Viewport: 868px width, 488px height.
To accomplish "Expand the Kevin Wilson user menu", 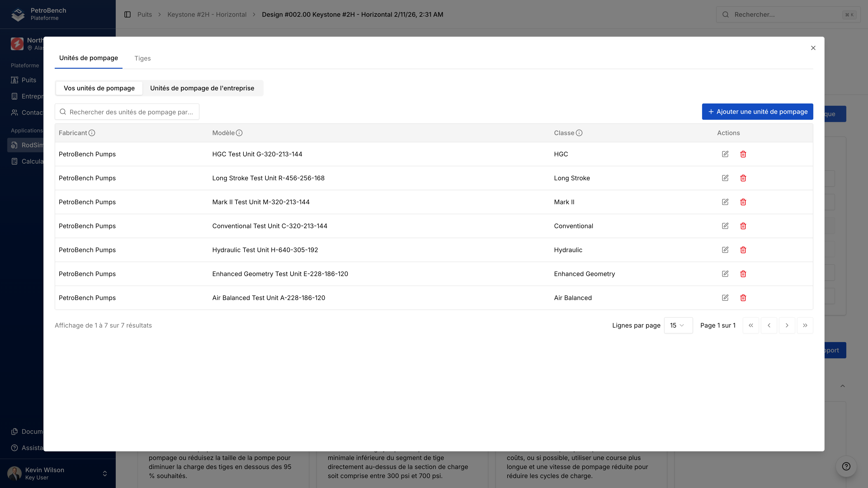I will pos(105,473).
